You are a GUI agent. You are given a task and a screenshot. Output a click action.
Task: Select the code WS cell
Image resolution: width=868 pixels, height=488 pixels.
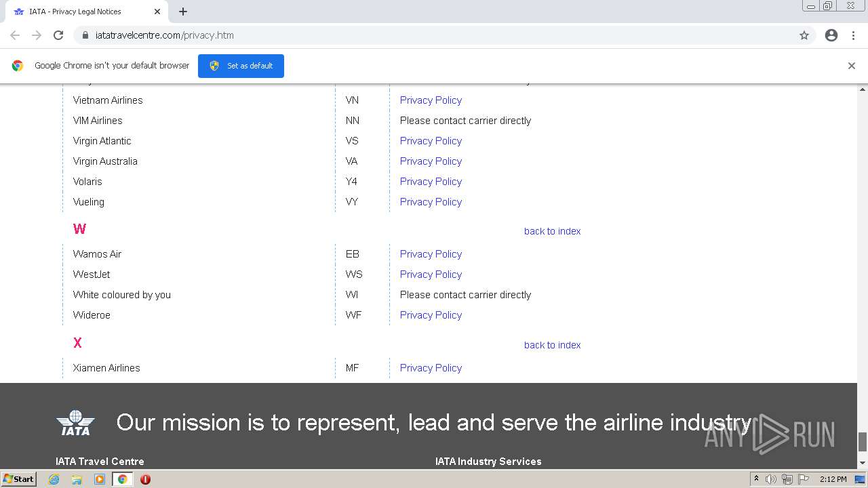(x=354, y=274)
